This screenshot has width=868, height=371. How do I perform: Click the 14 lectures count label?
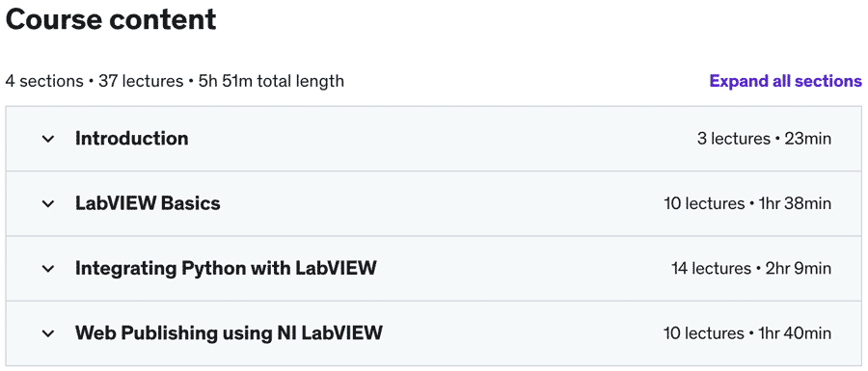(712, 269)
